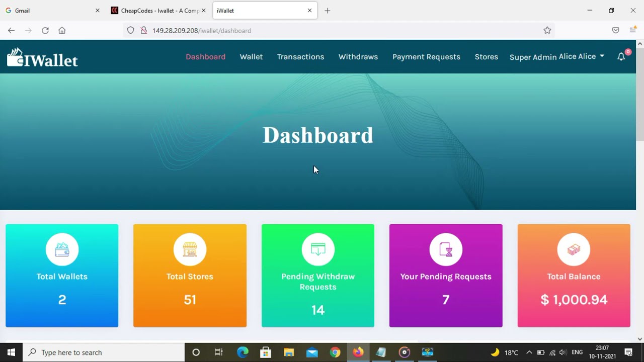Screen dimensions: 644x362
Task: Click the Total Wallets card
Action: click(62, 276)
